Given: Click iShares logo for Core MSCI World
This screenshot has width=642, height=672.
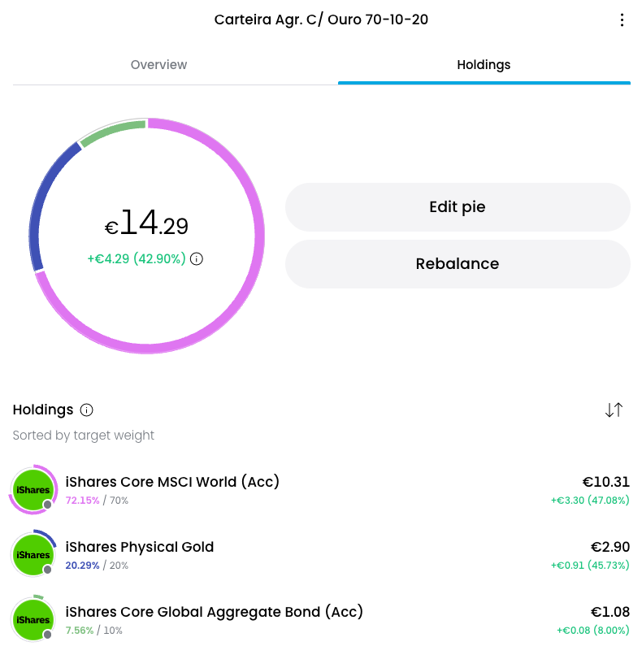Looking at the screenshot, I should 33,489.
